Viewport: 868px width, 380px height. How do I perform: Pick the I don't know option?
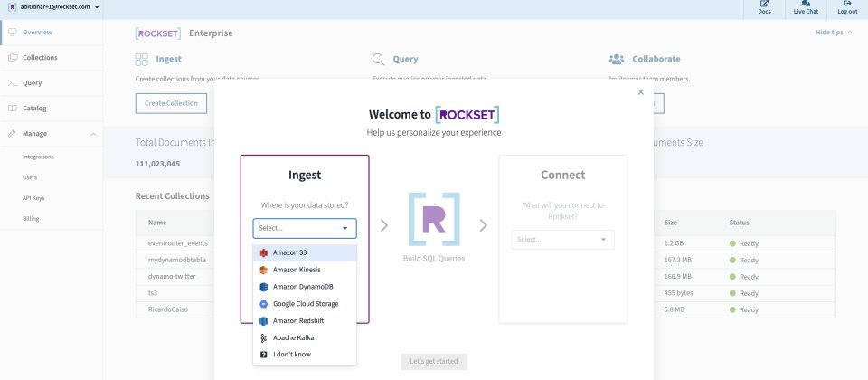pyautogui.click(x=305, y=355)
